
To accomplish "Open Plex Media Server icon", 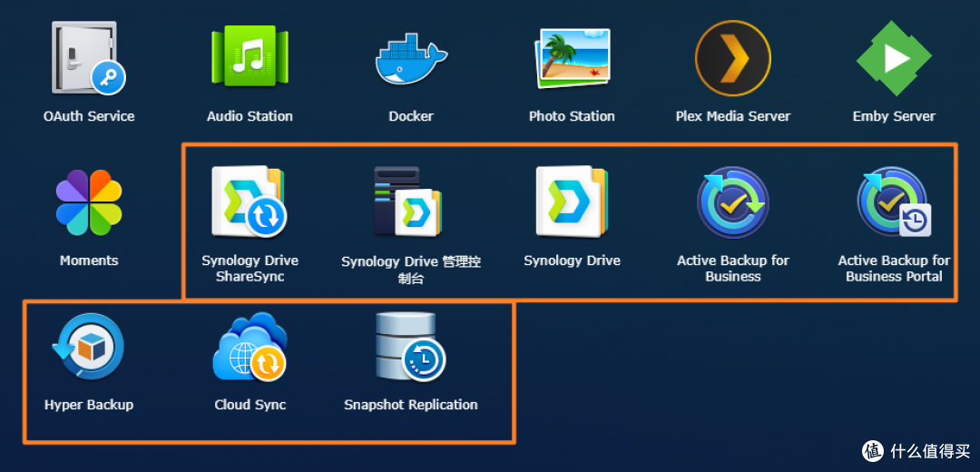I will (x=732, y=59).
